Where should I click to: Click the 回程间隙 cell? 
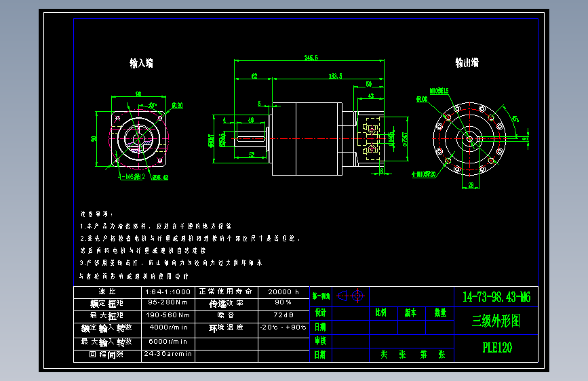[107, 355]
